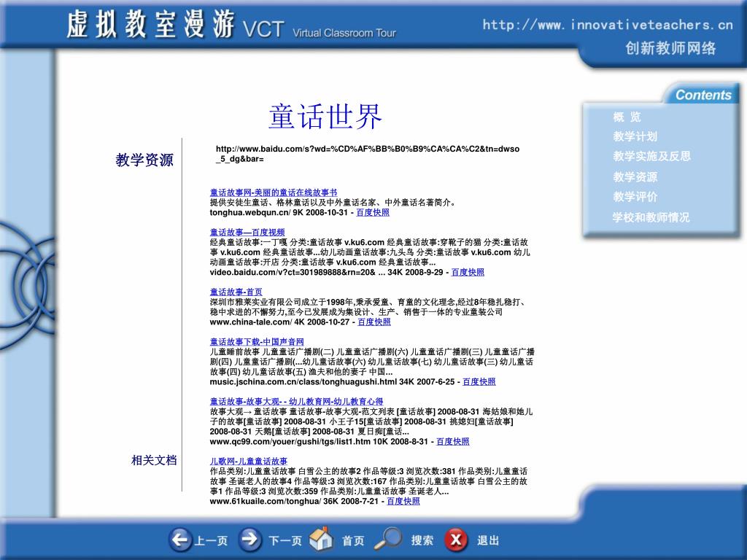Image resolution: width=747 pixels, height=560 pixels.
Task: Go to 下一页 label
Action: [285, 541]
